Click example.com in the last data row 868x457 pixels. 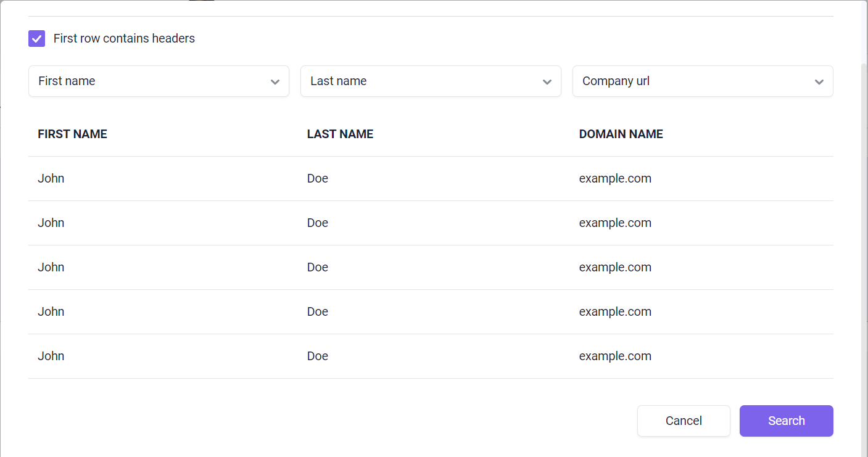[x=615, y=356]
